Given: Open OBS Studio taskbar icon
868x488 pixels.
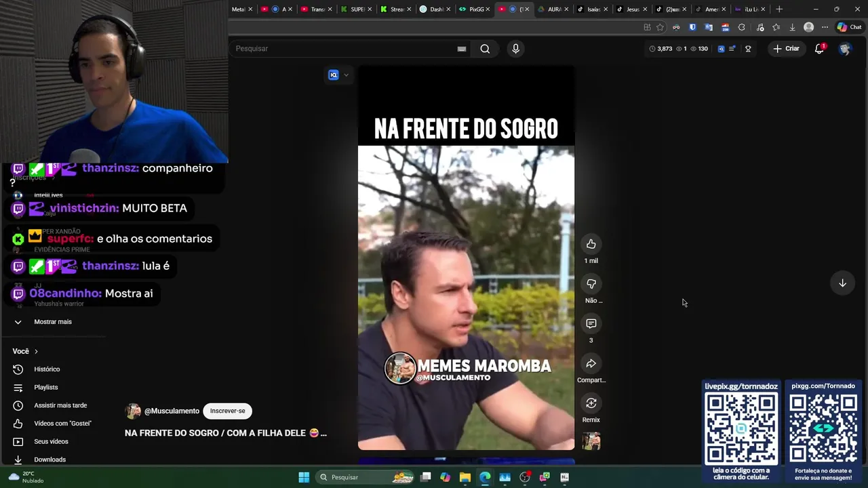Looking at the screenshot, I should [525, 477].
